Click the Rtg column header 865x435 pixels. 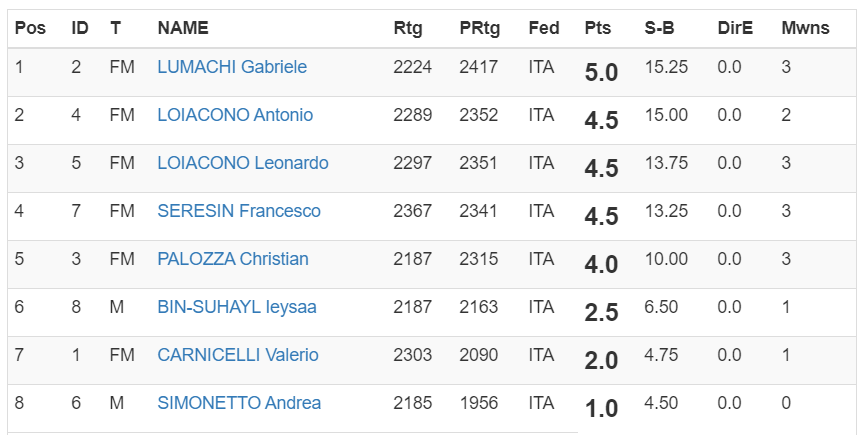coord(408,28)
